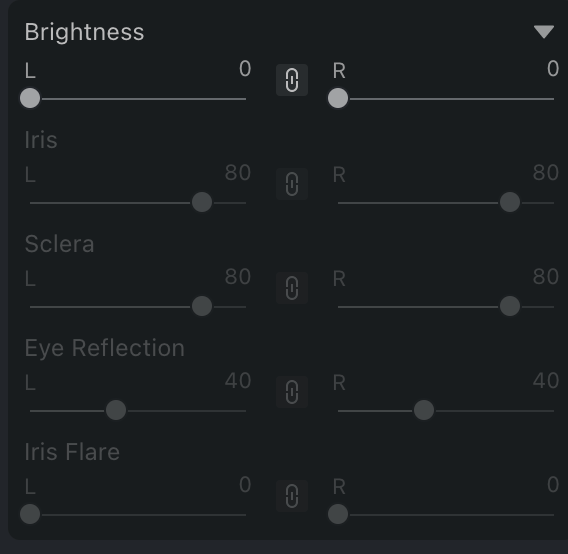Screen dimensions: 568x554
Task: Toggle the Iris Flare link icon
Action: (x=292, y=496)
